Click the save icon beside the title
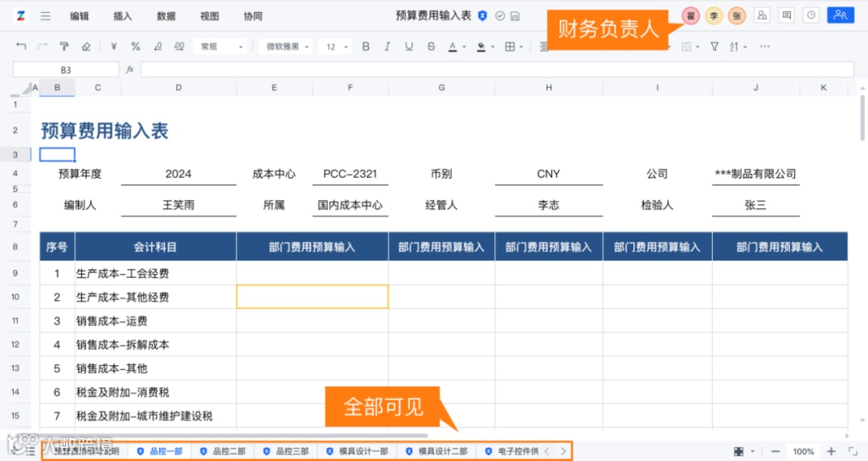 [515, 16]
